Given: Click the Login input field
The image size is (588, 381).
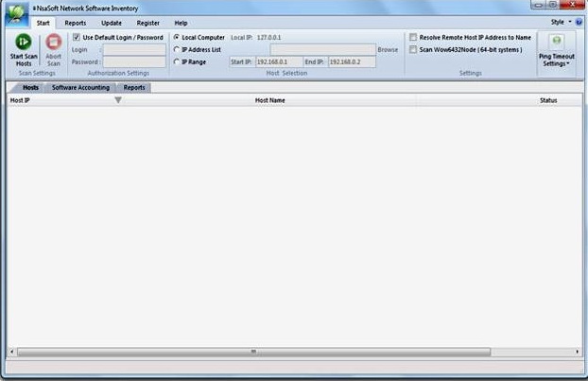Looking at the screenshot, I should tap(134, 49).
